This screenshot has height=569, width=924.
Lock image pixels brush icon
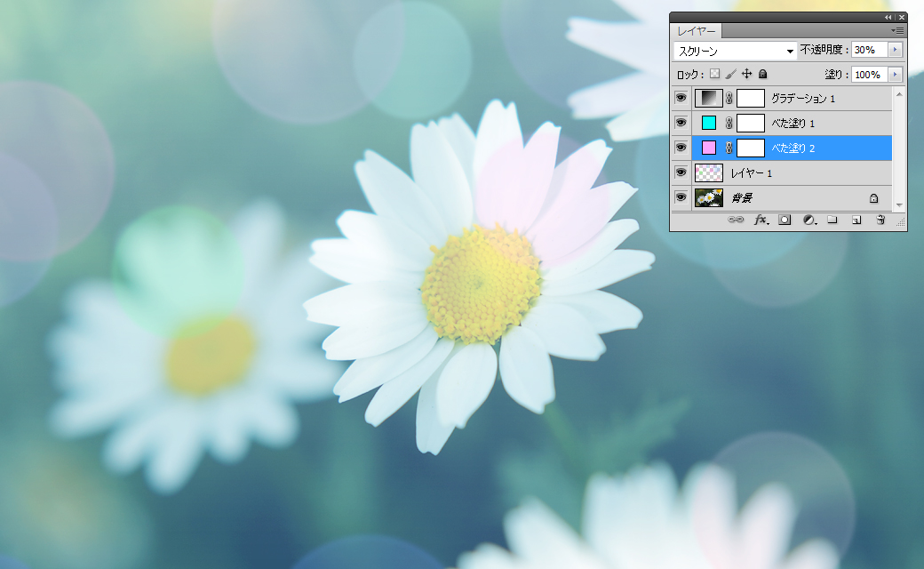730,74
